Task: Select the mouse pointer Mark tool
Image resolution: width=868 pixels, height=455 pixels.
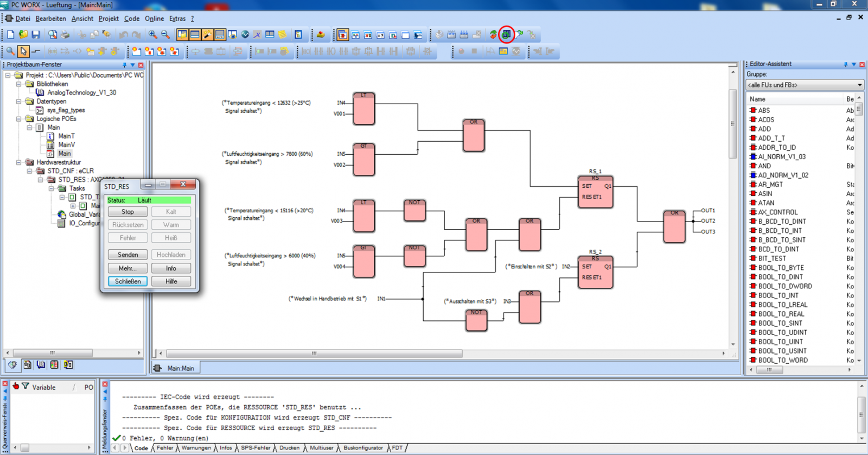Action: (x=23, y=52)
